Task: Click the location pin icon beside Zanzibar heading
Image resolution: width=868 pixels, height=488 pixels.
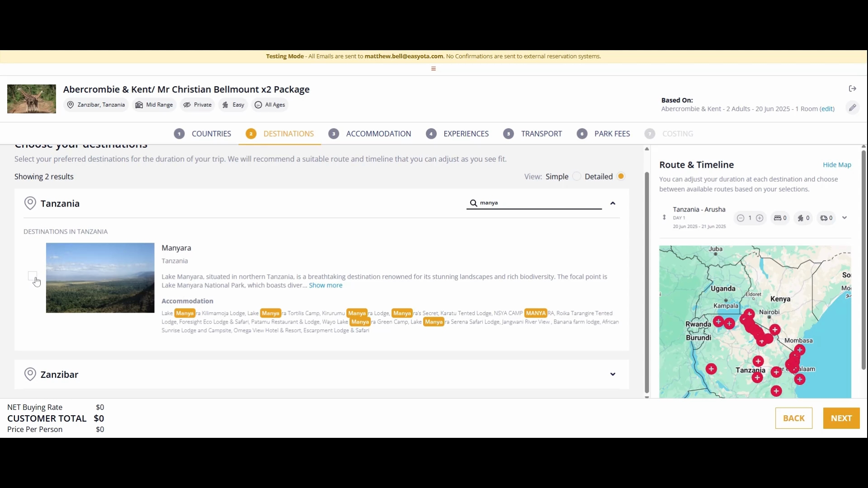Action: point(30,374)
